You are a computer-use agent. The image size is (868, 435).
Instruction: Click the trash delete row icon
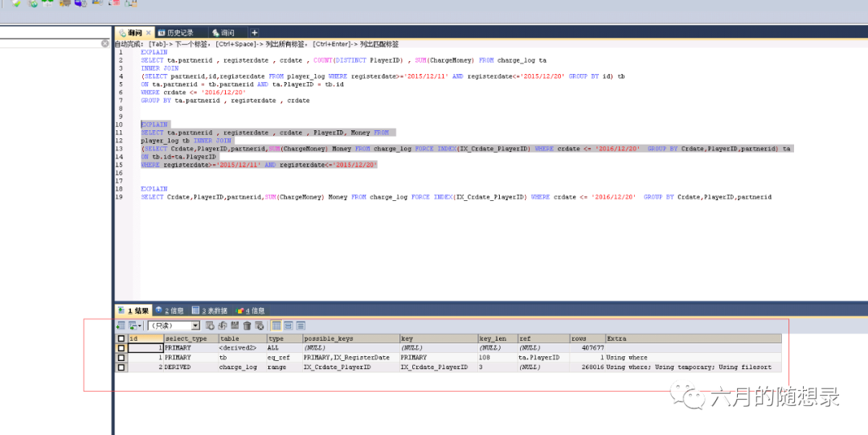[x=247, y=326]
